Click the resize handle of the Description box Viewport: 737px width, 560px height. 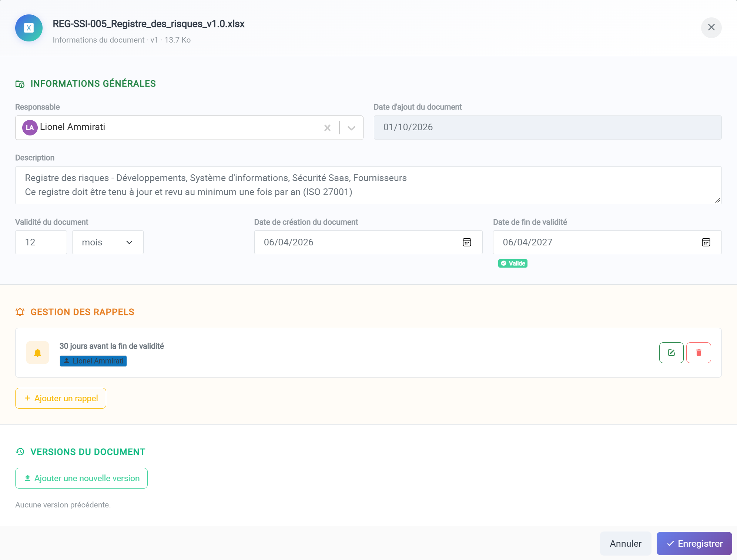[717, 200]
